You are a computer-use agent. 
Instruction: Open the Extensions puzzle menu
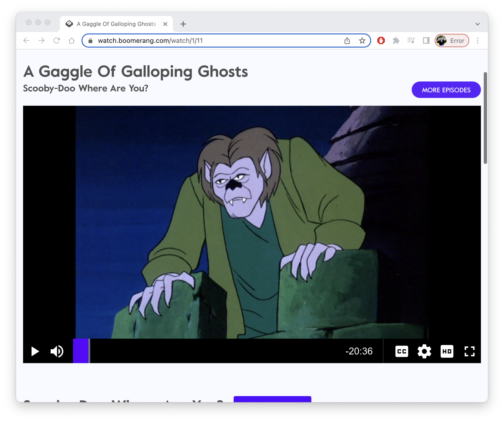coord(396,41)
